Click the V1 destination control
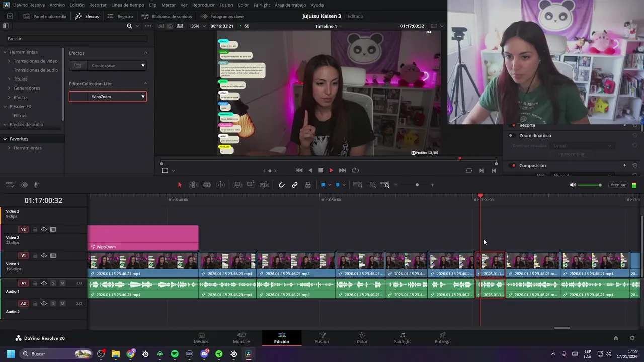 23,256
